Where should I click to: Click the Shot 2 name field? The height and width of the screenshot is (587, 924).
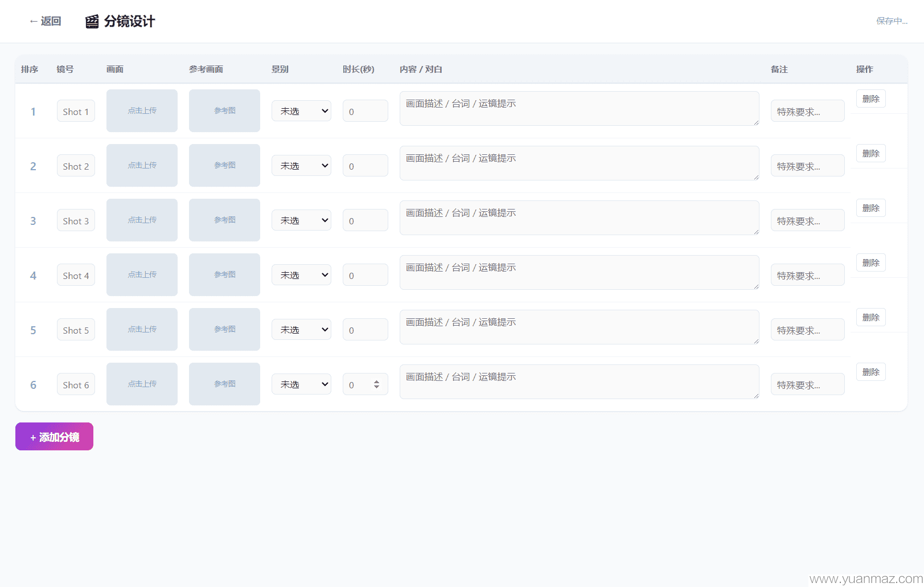[76, 166]
